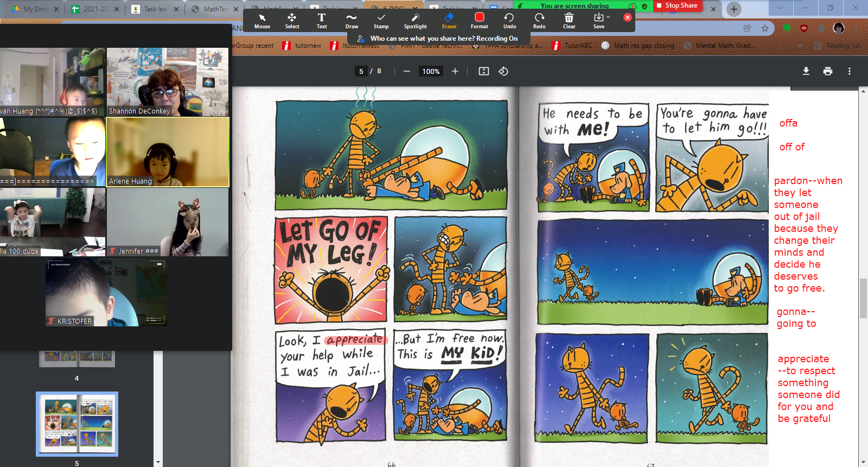868x467 pixels.
Task: Select Shannon DeConkey video tile
Action: 168,82
